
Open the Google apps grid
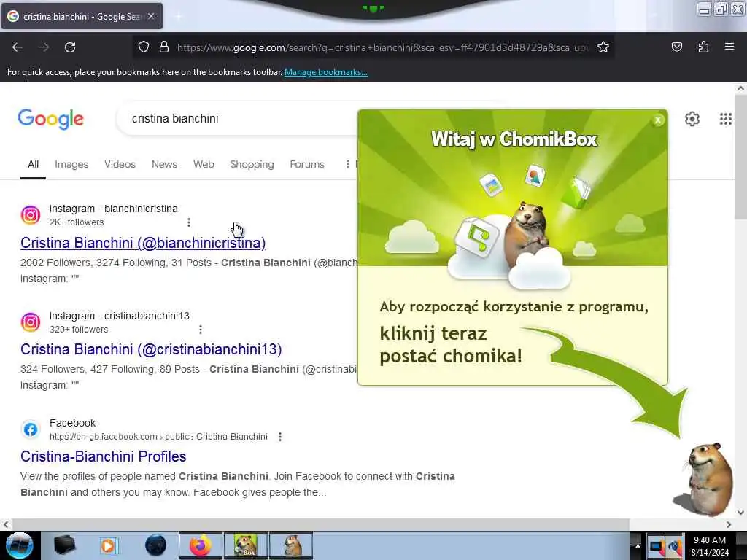726,119
